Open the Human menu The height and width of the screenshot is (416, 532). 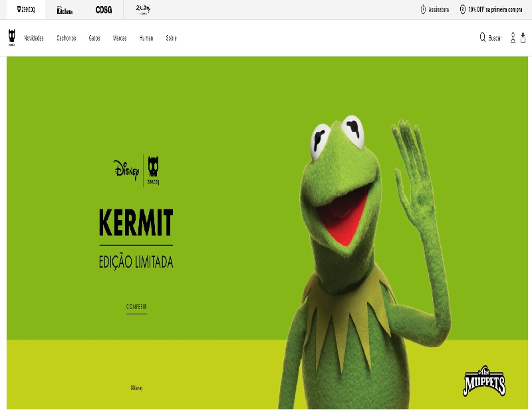pos(146,38)
